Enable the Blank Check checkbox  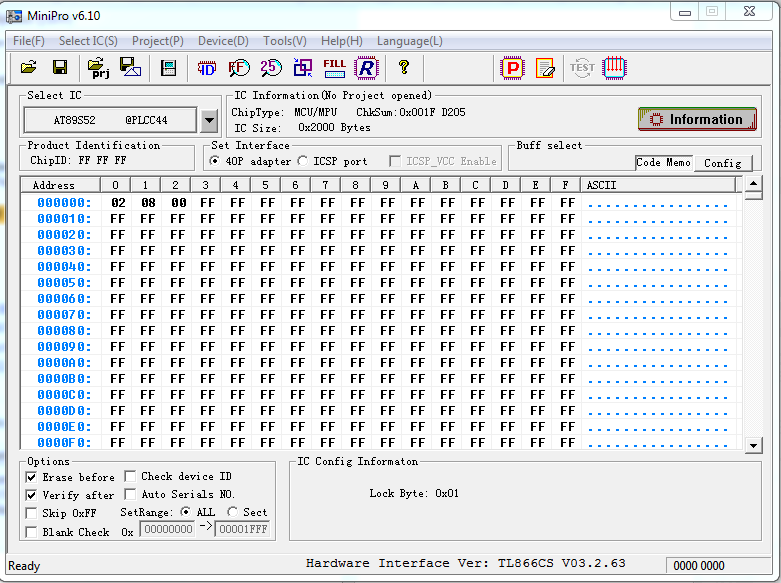[31, 532]
